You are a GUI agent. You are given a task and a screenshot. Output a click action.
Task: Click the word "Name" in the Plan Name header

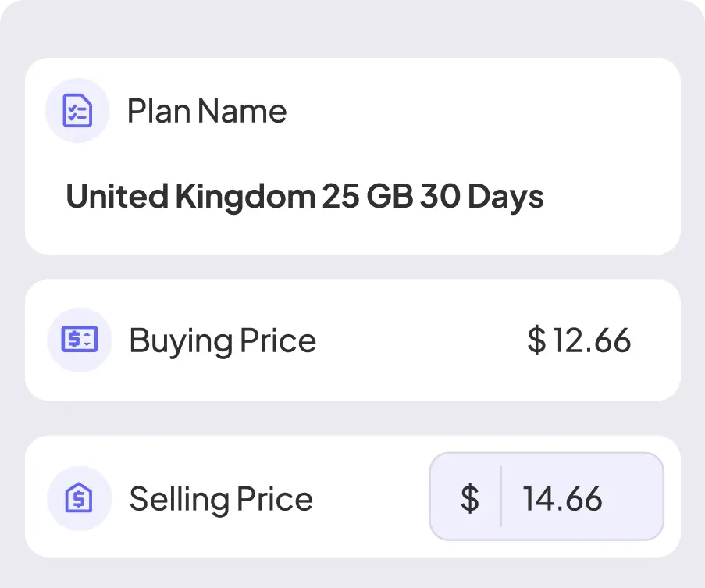242,111
